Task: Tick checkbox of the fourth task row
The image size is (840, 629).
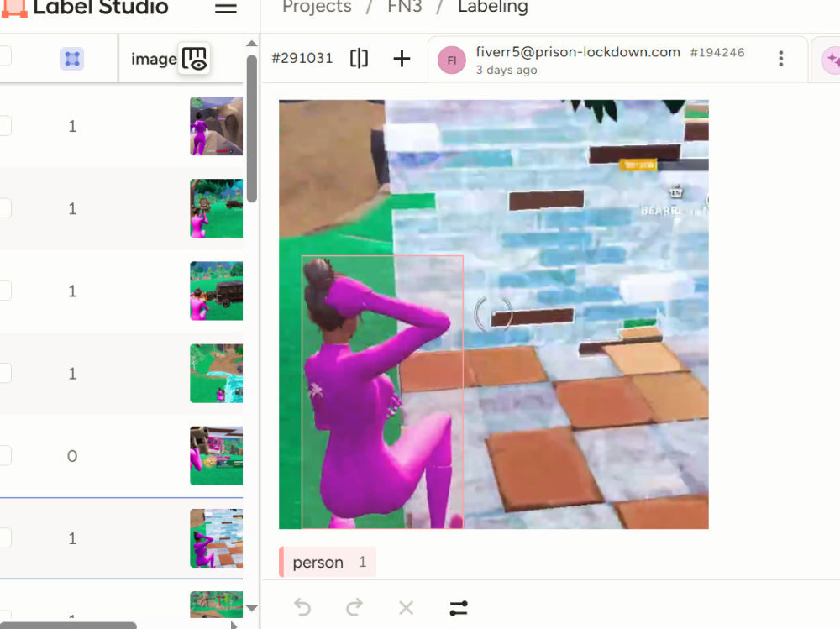Action: 4,374
